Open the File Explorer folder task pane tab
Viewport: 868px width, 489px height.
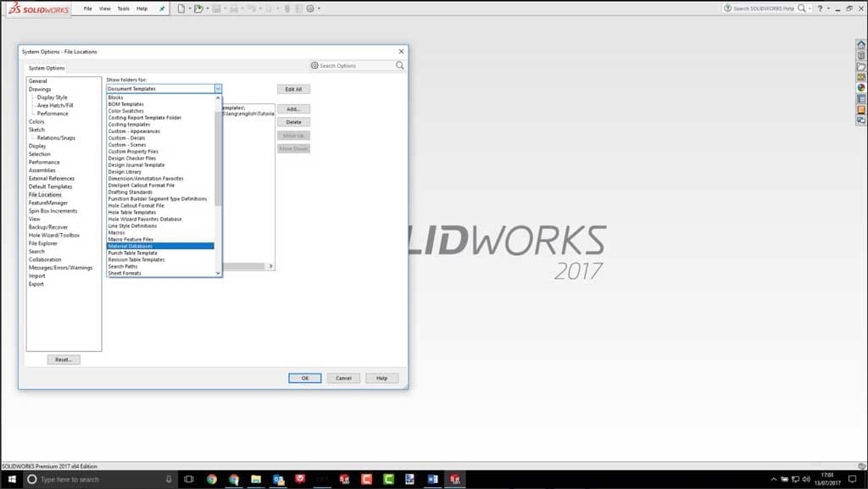click(x=861, y=66)
